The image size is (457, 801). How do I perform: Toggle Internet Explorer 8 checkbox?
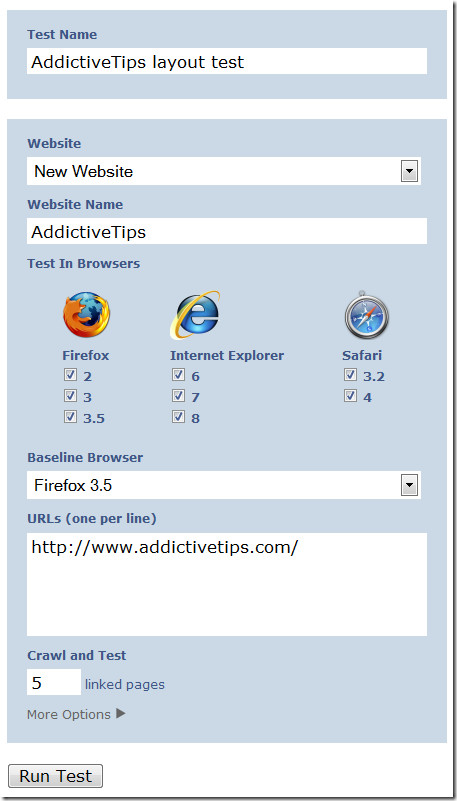178,417
